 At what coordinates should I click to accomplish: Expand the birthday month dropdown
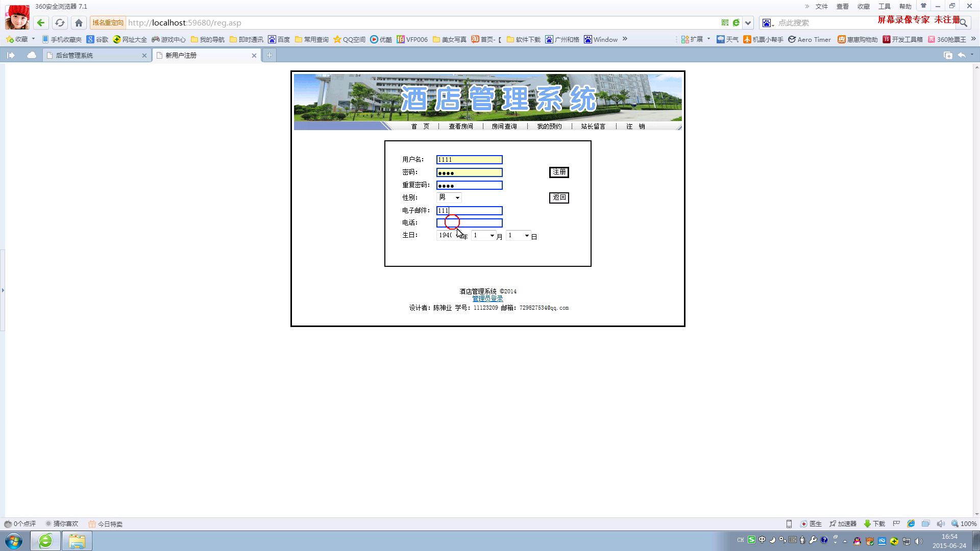483,235
